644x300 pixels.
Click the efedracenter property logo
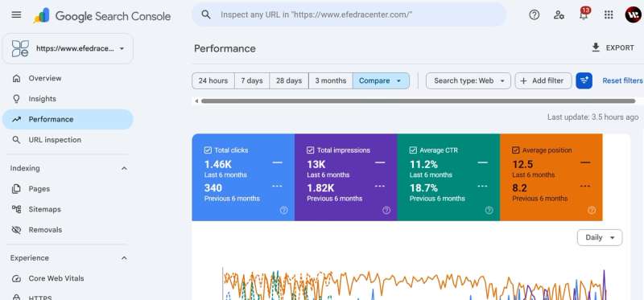[20, 48]
